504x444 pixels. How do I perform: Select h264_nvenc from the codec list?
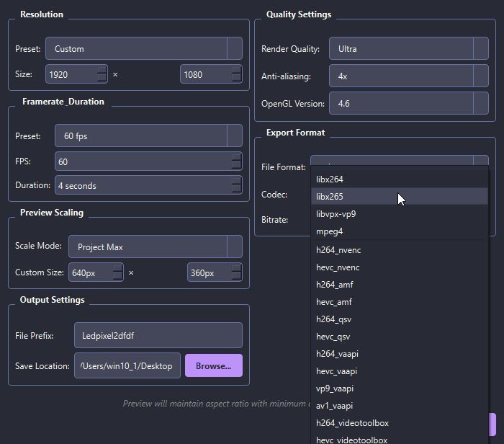tap(400, 250)
